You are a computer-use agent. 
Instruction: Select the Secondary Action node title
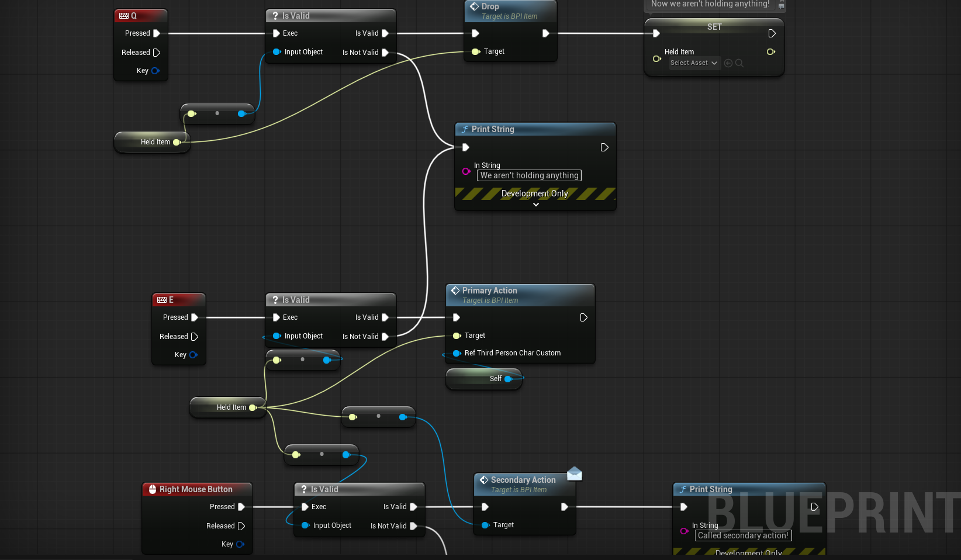(x=523, y=480)
